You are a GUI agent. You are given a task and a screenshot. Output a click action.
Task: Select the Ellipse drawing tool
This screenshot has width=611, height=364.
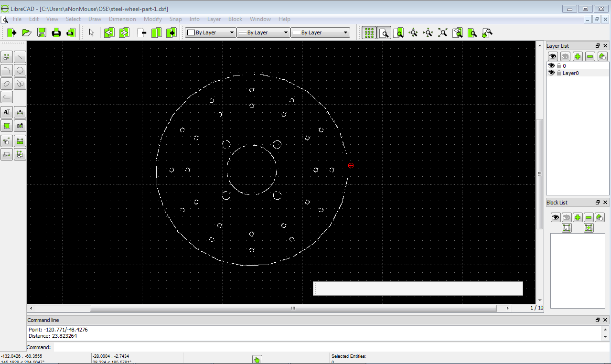(7, 84)
